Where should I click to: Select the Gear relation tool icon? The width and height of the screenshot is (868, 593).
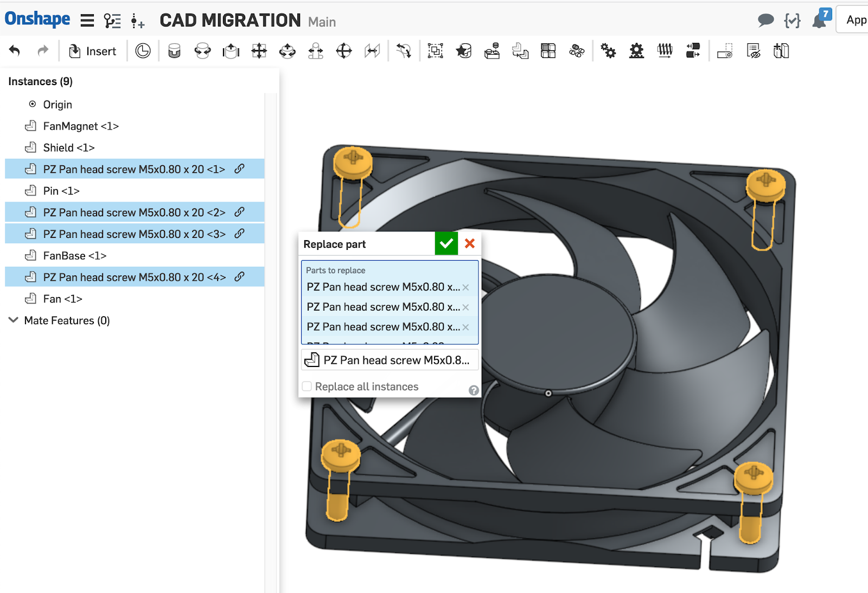click(608, 51)
